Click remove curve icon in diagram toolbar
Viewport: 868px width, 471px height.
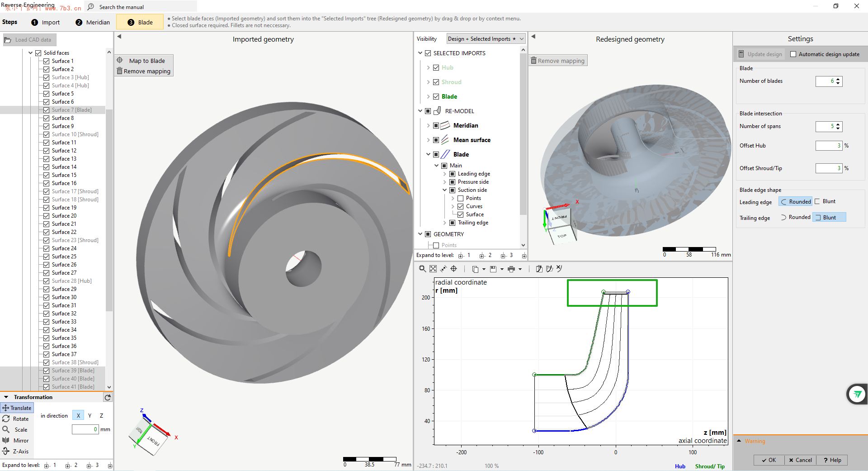[559, 269]
